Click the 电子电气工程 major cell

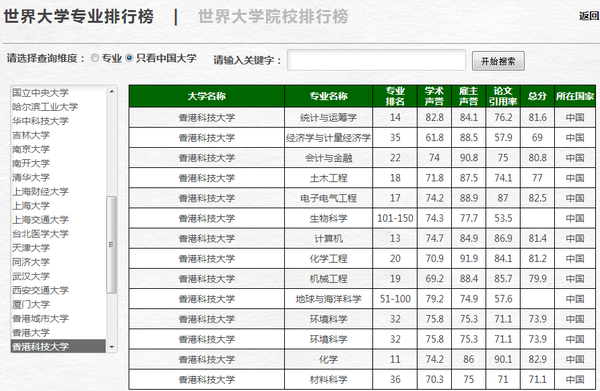(328, 198)
